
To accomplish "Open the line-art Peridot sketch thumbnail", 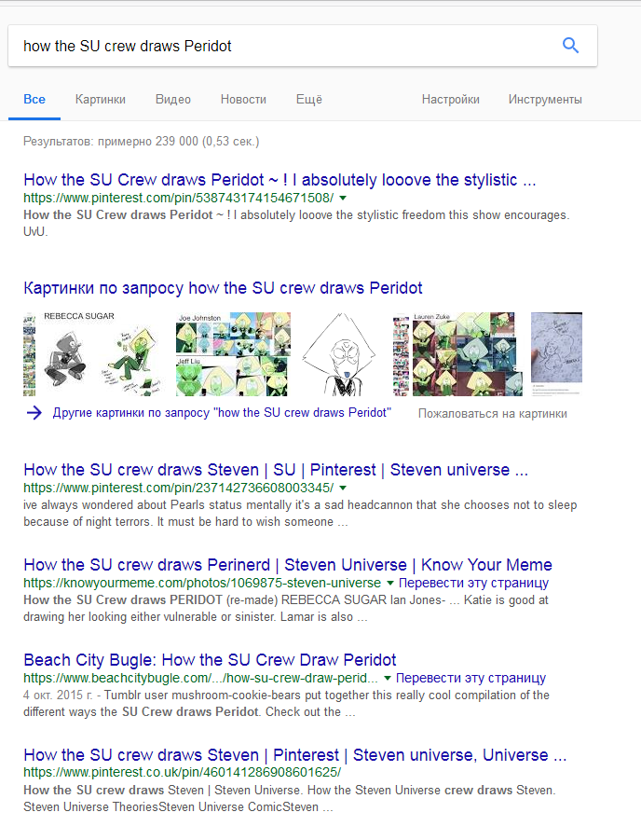I will [x=338, y=354].
